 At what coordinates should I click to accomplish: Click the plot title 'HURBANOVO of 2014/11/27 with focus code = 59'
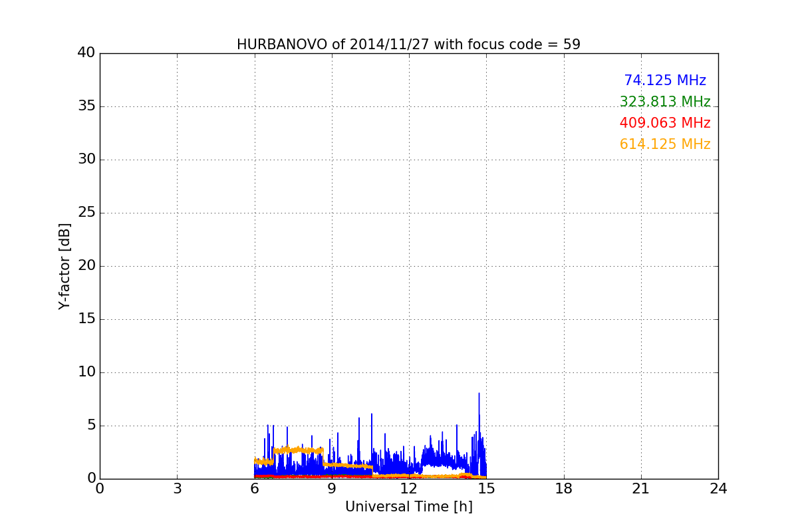click(408, 45)
